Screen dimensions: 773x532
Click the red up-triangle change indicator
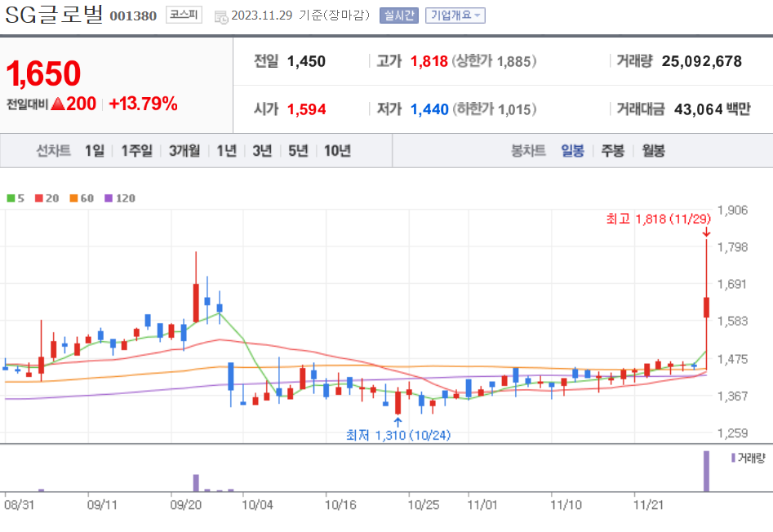point(58,104)
